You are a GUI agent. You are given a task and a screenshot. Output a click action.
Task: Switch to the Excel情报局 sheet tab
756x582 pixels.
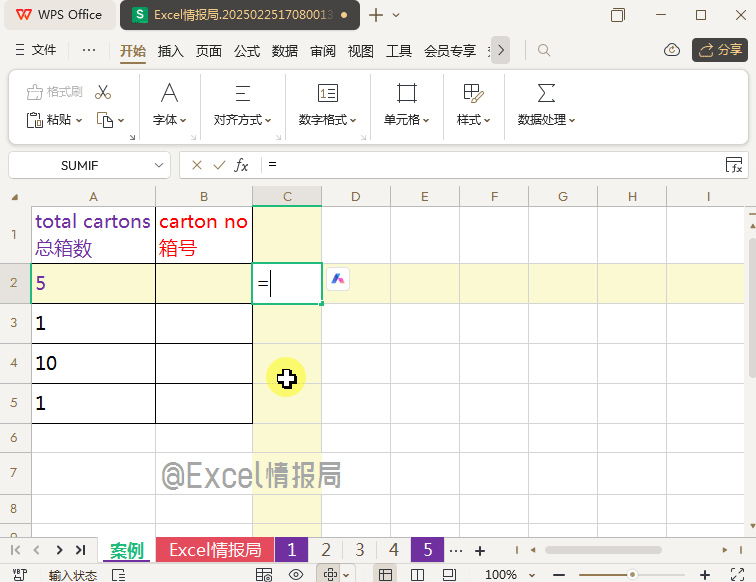tap(215, 550)
